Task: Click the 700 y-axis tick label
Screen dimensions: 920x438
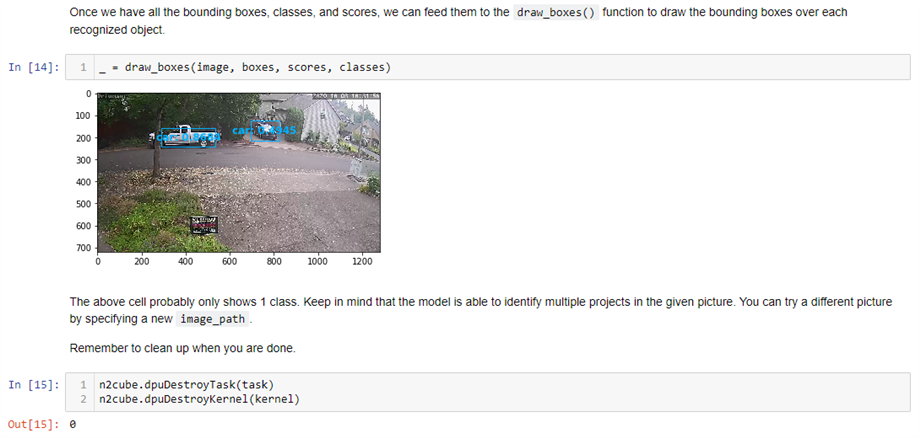Action: 83,246
